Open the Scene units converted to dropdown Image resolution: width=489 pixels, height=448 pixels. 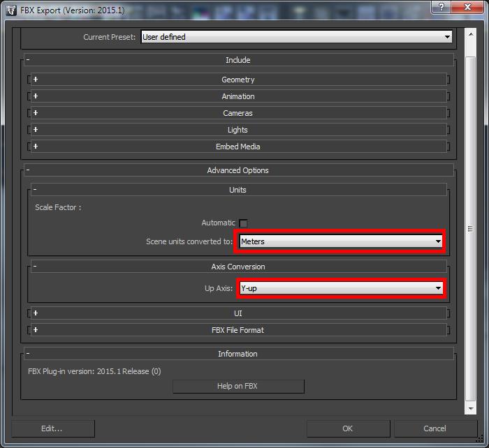(341, 241)
